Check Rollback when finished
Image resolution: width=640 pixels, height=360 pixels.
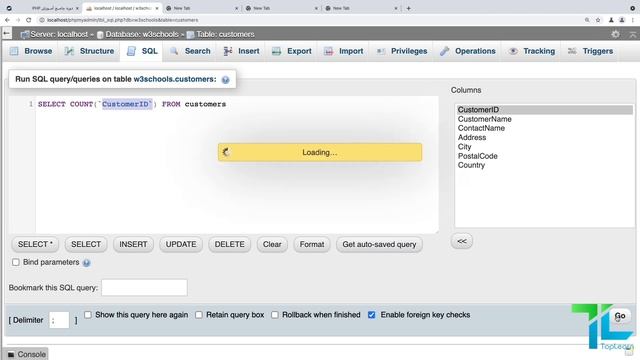click(275, 315)
